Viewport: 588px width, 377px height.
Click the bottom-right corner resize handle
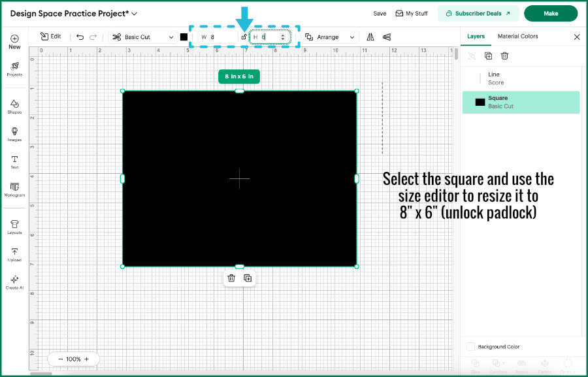click(x=357, y=267)
